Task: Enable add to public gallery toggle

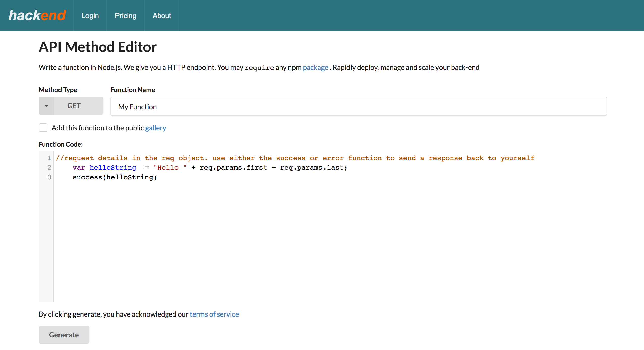Action: pyautogui.click(x=43, y=128)
